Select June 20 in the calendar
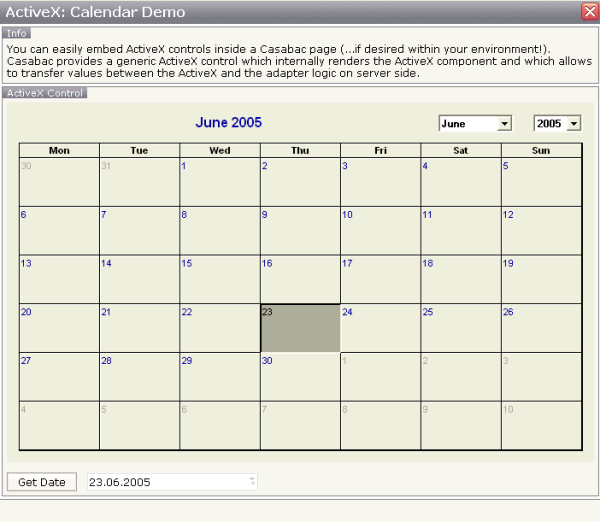 coord(59,329)
